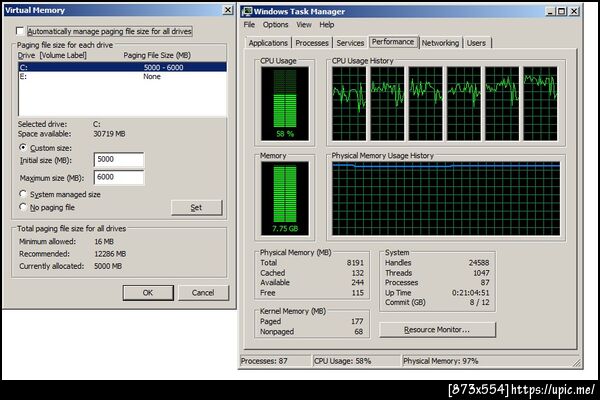Screen dimensions: 600x400
Task: Select drive E: row in paging list
Action: (122, 77)
